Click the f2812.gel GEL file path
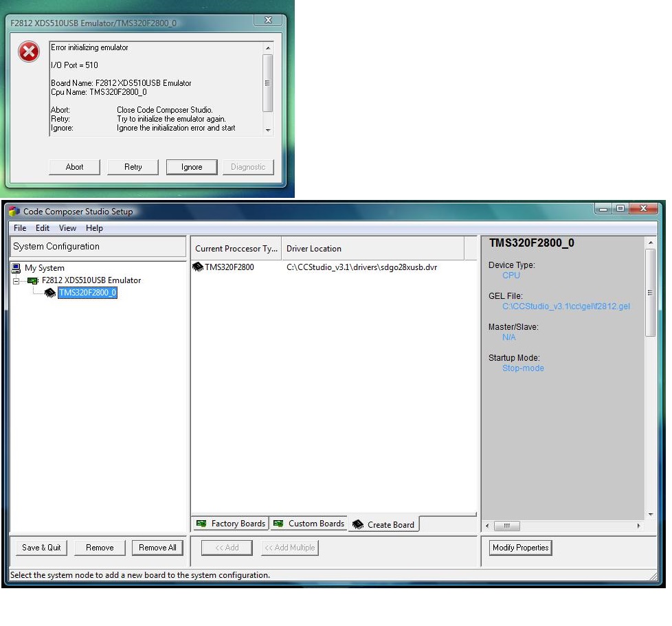 coord(566,306)
